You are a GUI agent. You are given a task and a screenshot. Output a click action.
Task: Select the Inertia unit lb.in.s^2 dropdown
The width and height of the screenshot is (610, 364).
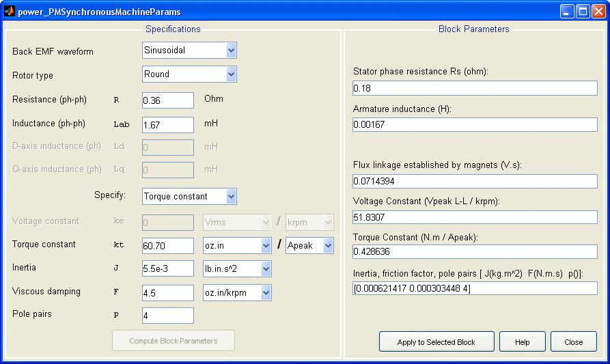point(238,270)
